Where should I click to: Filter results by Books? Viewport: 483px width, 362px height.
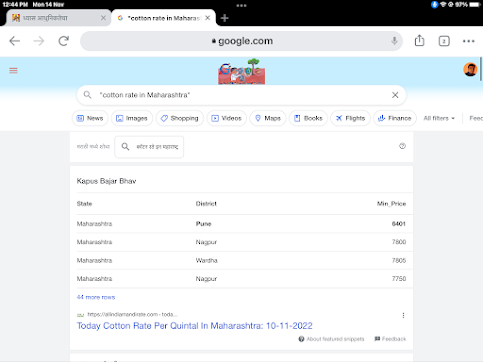coord(308,118)
